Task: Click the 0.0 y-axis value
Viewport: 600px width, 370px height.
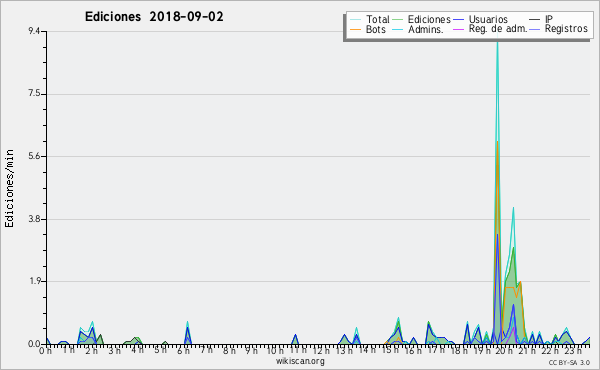Action: pyautogui.click(x=34, y=344)
